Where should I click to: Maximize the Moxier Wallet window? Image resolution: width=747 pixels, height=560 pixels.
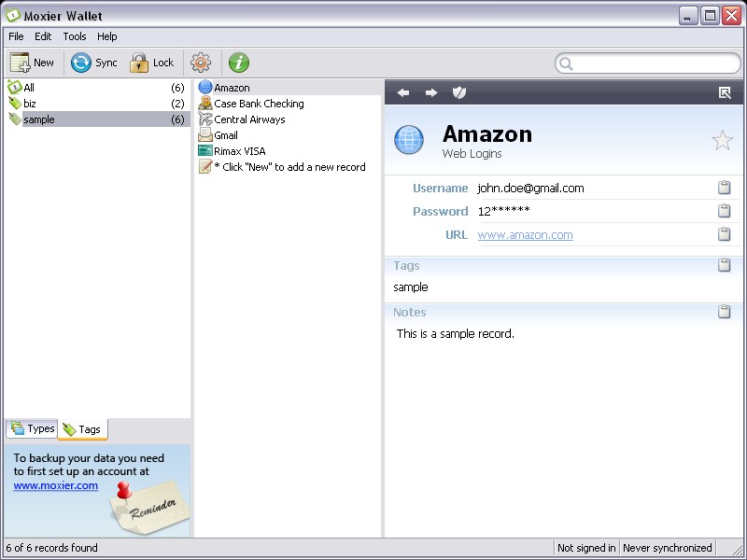pos(710,16)
